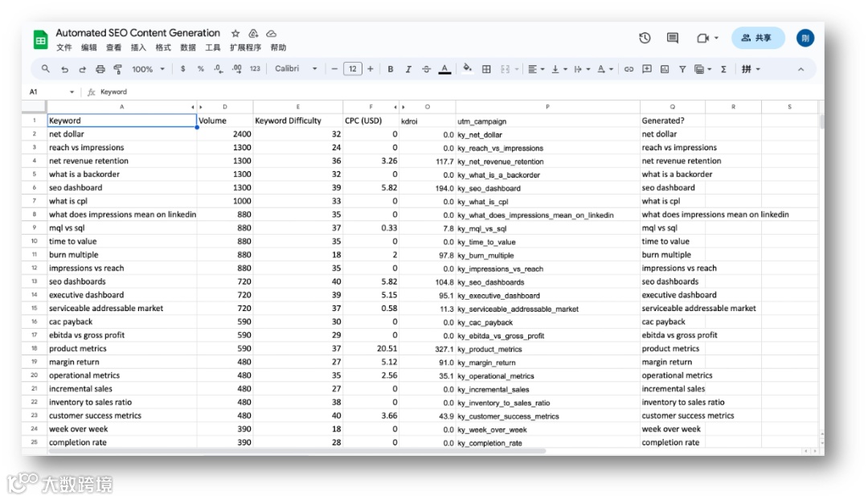Click the 共享 share button

tap(758, 38)
